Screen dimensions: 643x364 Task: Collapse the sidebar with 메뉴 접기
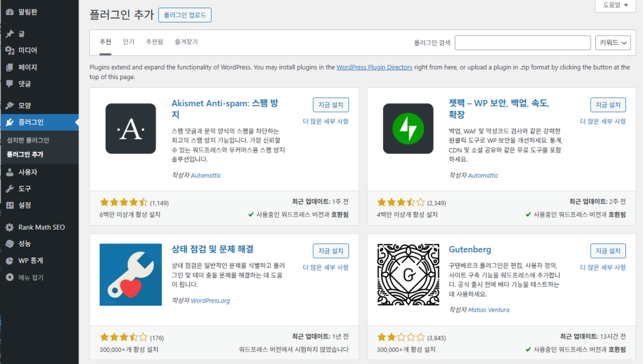(30, 277)
